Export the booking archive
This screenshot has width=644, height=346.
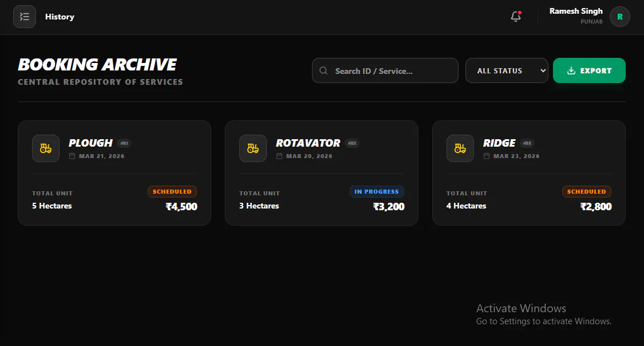589,70
